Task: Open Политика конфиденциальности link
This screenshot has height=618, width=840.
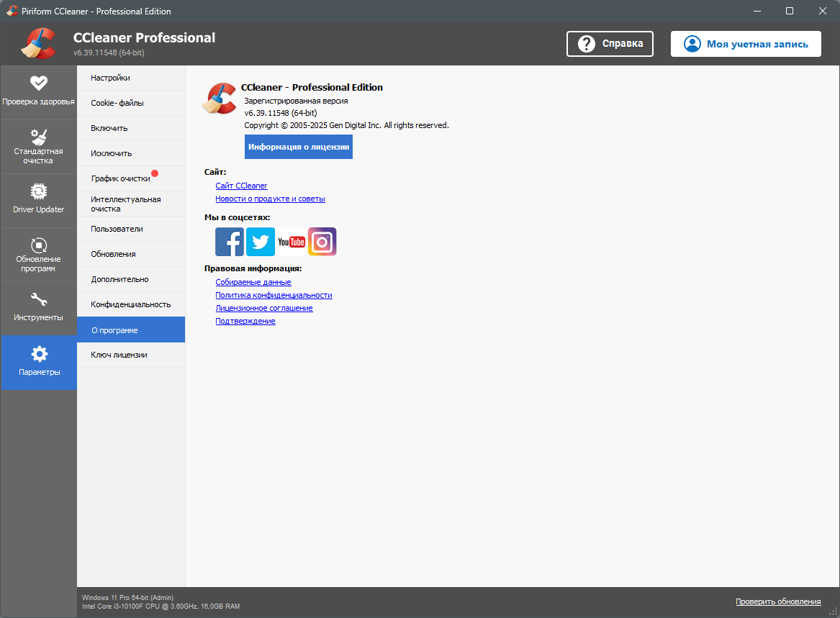Action: pos(274,295)
